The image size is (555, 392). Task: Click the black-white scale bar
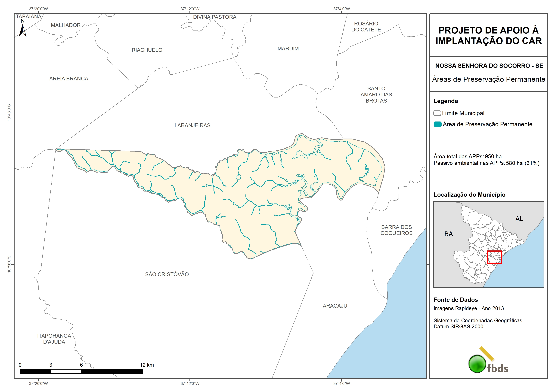click(x=81, y=371)
